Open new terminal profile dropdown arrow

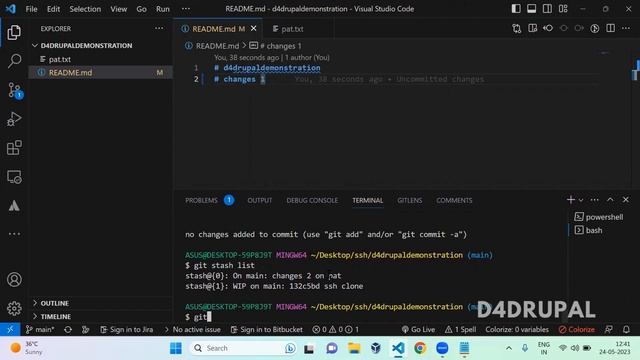click(581, 200)
